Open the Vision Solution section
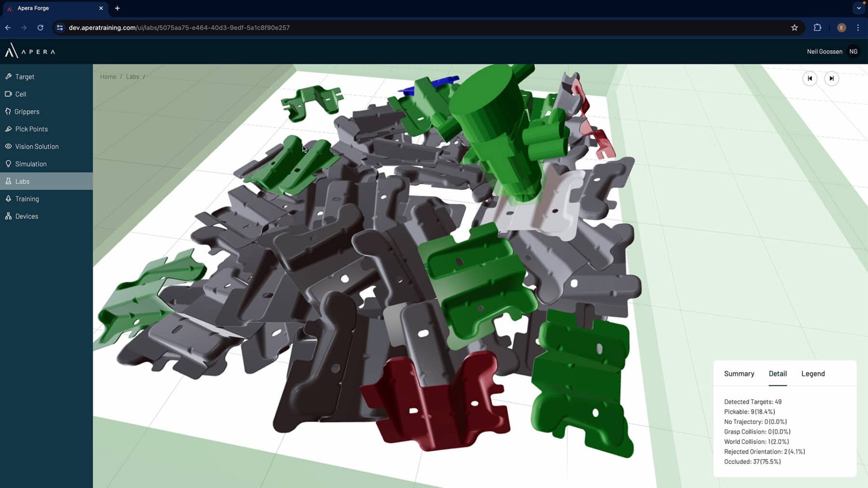Viewport: 868px width, 488px height. (37, 146)
